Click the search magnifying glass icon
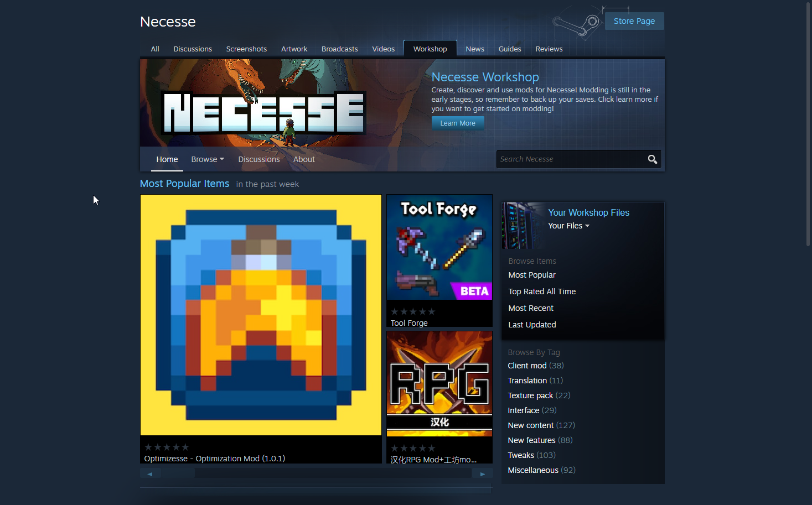The width and height of the screenshot is (812, 505). pyautogui.click(x=652, y=159)
